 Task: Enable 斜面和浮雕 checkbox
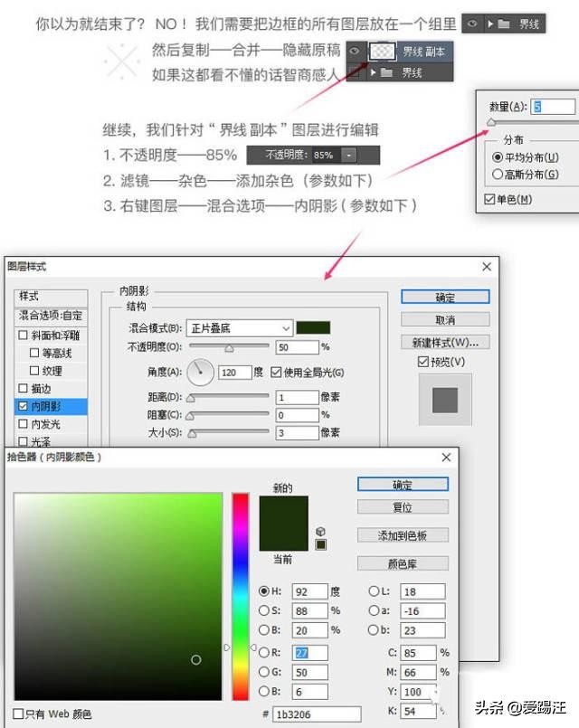[23, 335]
